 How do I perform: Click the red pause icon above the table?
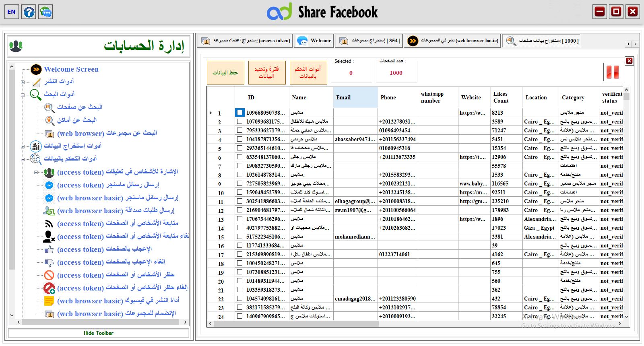coord(613,72)
